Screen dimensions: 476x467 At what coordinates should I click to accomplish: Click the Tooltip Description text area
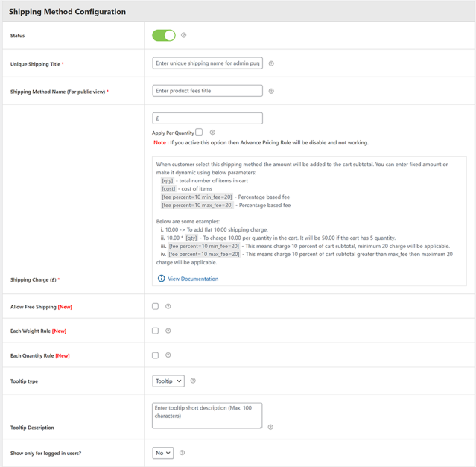coord(207,416)
